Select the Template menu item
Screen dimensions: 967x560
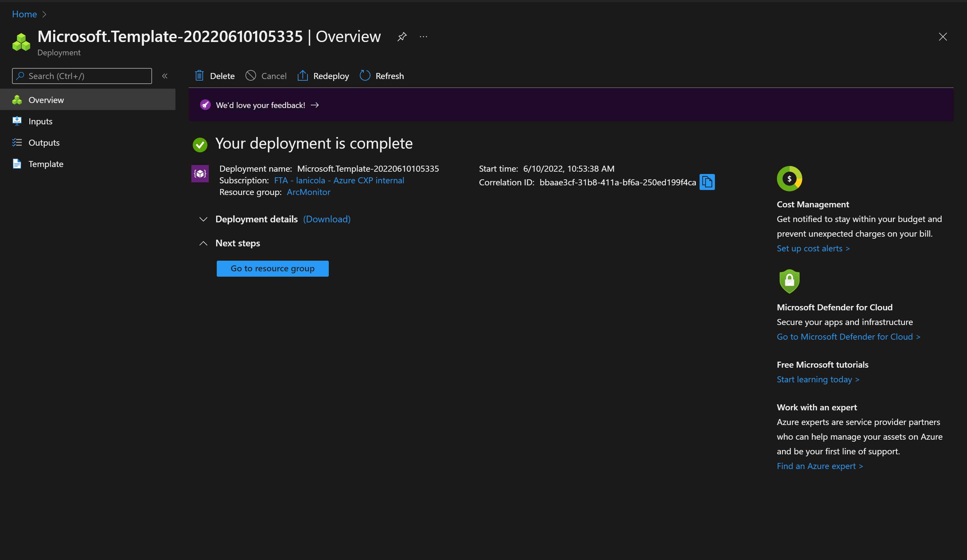[x=46, y=164]
